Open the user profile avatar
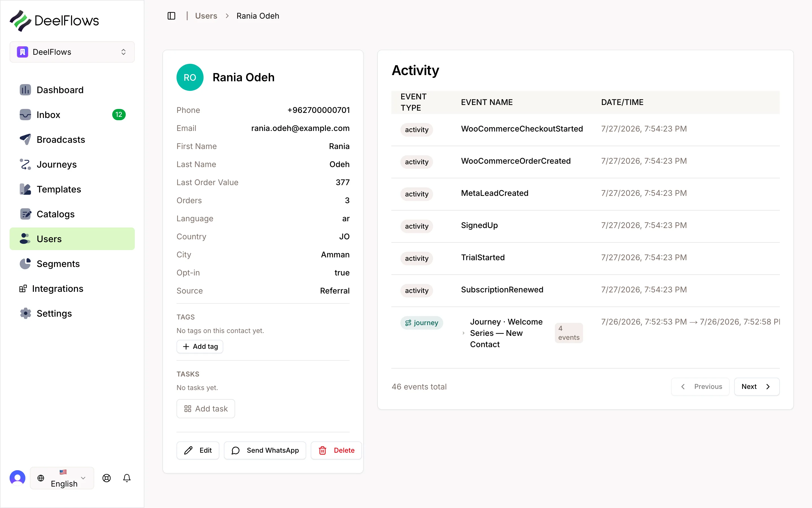The width and height of the screenshot is (812, 508). pyautogui.click(x=17, y=478)
